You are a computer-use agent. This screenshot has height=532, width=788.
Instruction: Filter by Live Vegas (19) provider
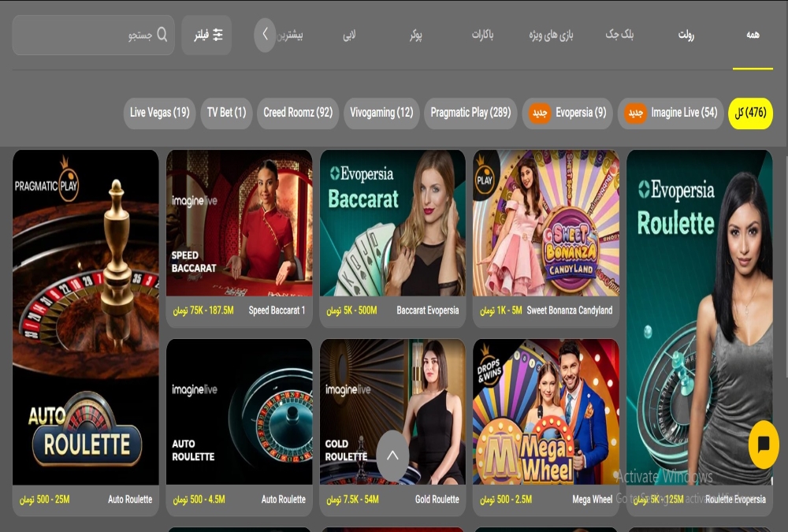click(159, 113)
